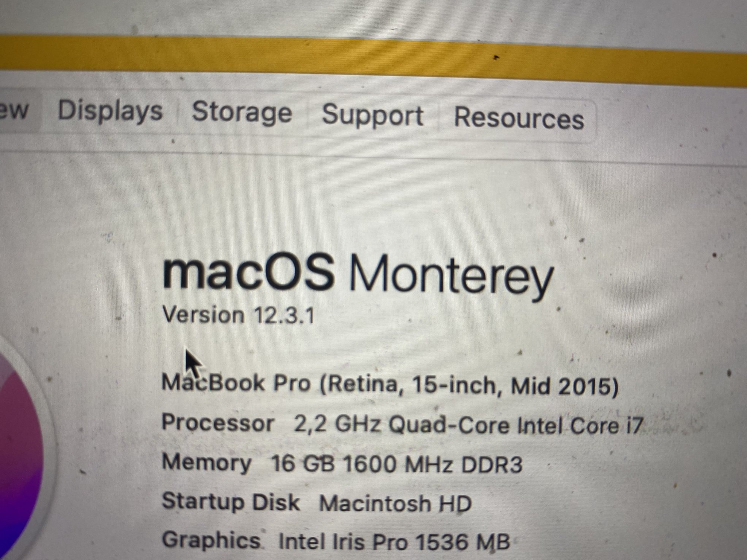Image resolution: width=747 pixels, height=560 pixels.
Task: Switch to the Displays tab
Action: [x=110, y=110]
